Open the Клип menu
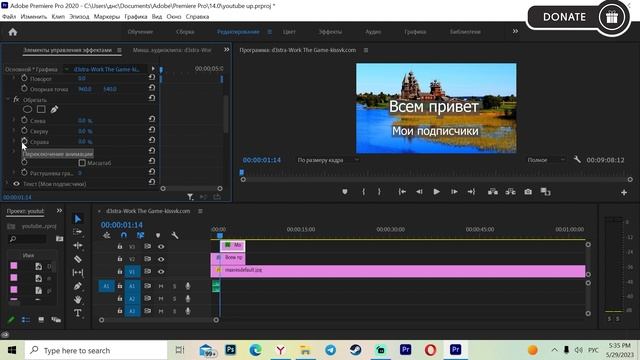640x360 pixels. click(x=58, y=17)
